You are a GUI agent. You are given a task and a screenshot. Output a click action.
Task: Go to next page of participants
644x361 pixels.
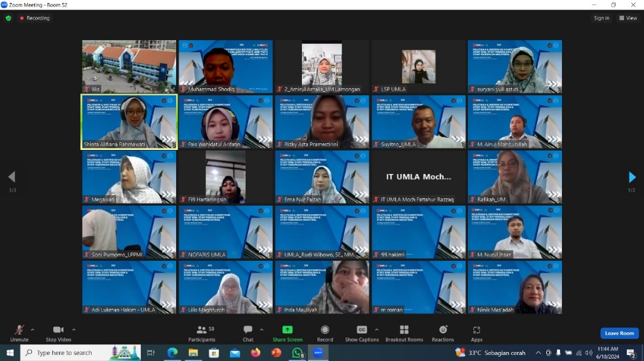(x=631, y=177)
